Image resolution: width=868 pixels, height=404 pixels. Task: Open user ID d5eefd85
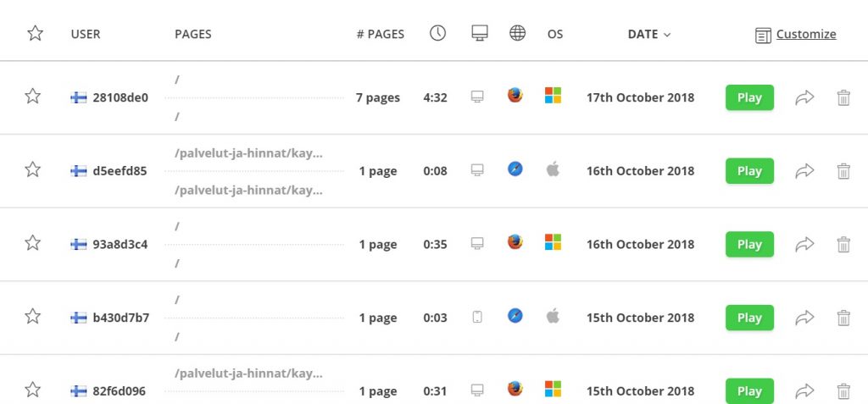tap(120, 171)
